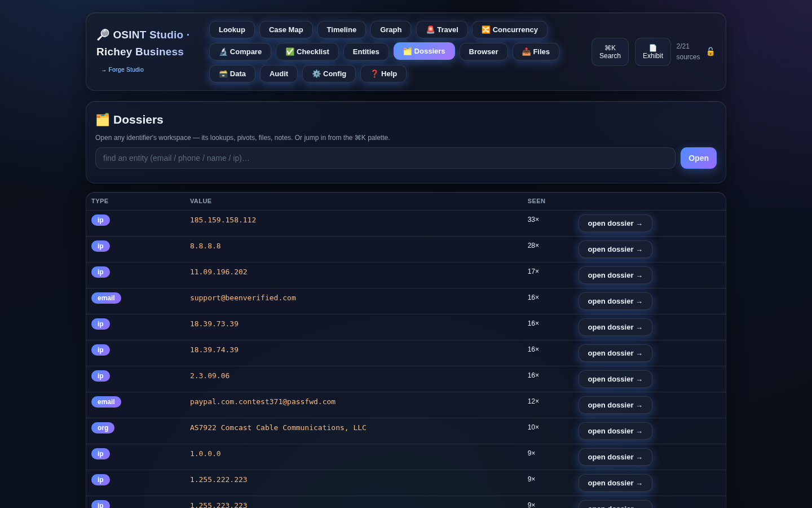Open the Compare tab with microscope icon
Image resolution: width=812 pixels, height=508 pixels.
click(240, 52)
